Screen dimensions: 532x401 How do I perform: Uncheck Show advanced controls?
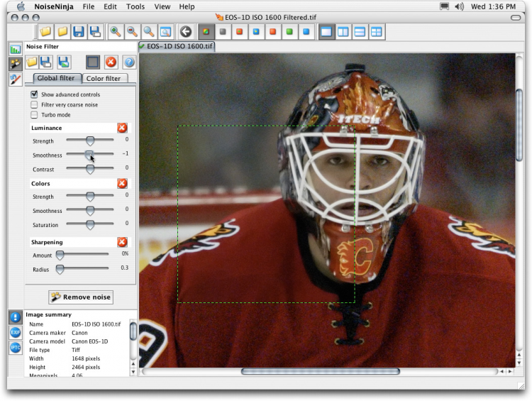point(34,94)
